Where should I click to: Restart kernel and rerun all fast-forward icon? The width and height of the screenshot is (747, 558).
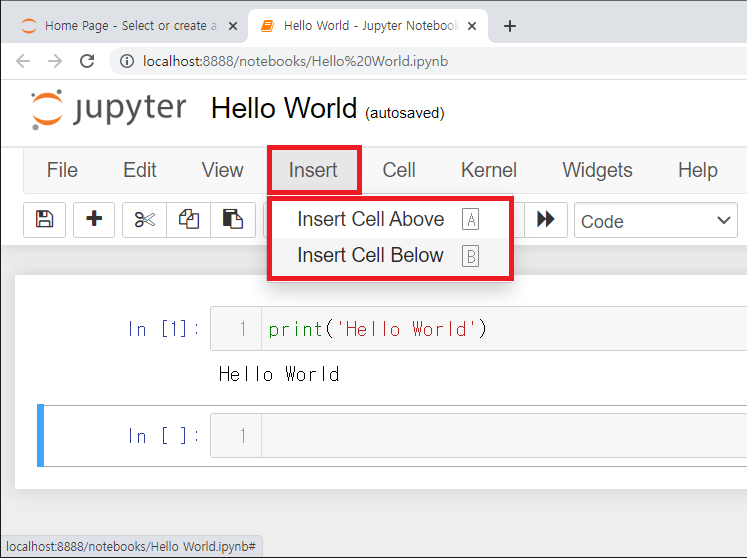(x=546, y=220)
